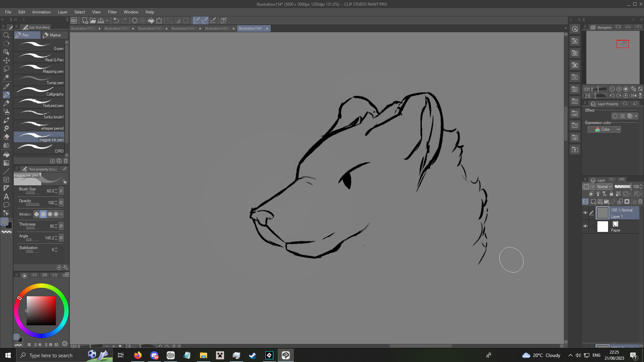Select the Eraser tool in the toolbar

(6, 137)
